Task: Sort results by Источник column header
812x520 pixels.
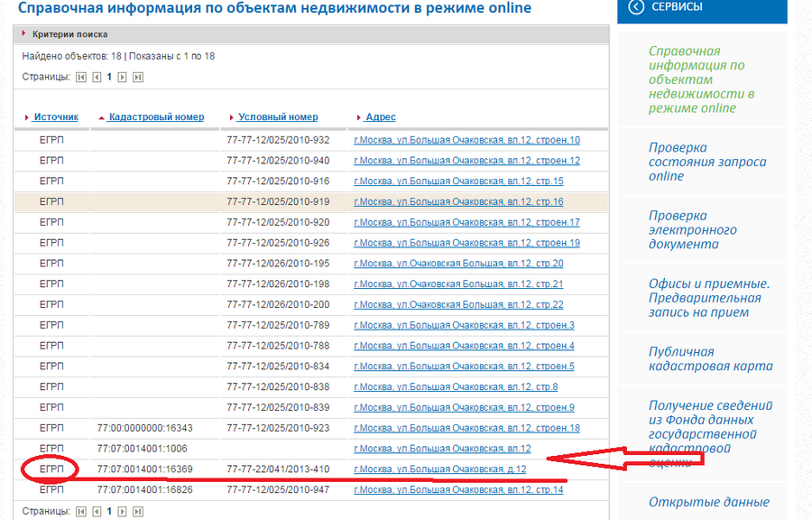Action: [56, 117]
